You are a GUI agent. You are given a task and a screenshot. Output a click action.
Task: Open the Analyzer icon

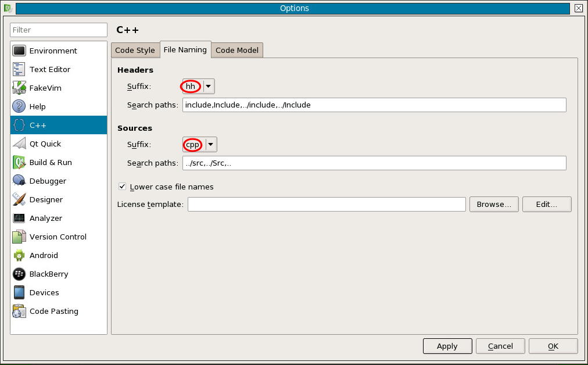[x=19, y=218]
